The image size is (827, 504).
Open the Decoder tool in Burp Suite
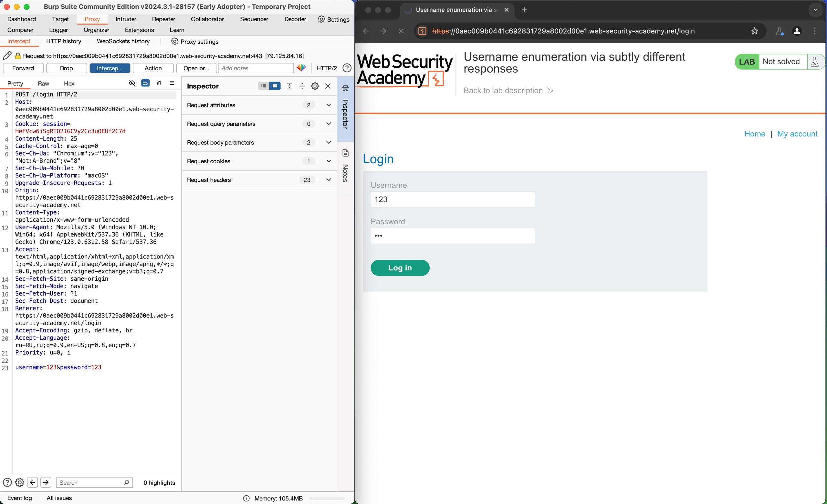pos(294,19)
